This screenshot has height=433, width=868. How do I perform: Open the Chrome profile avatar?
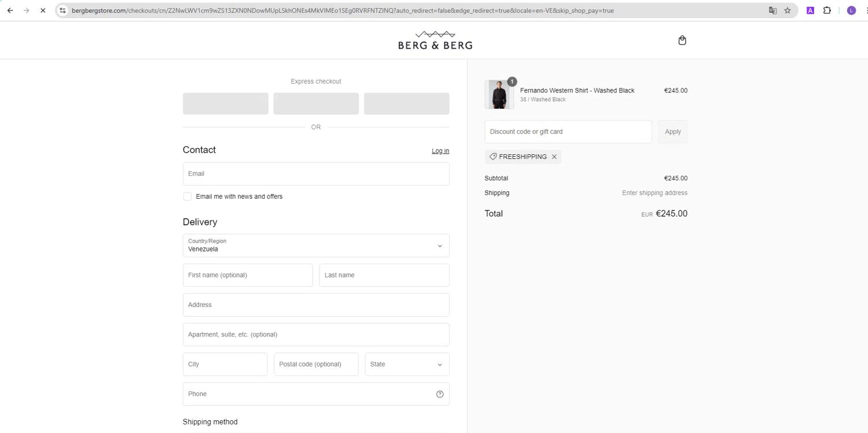[x=851, y=10]
